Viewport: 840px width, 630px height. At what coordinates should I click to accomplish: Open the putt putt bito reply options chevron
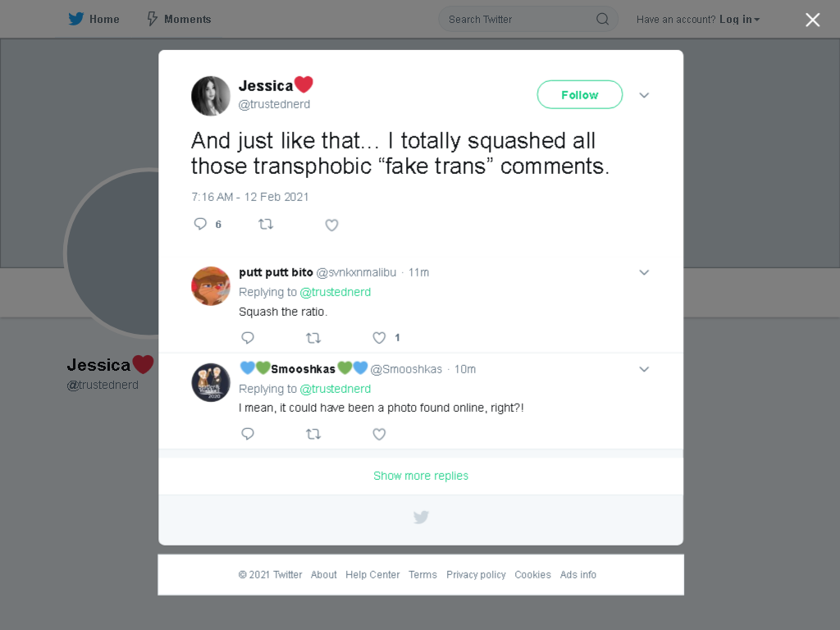click(644, 272)
